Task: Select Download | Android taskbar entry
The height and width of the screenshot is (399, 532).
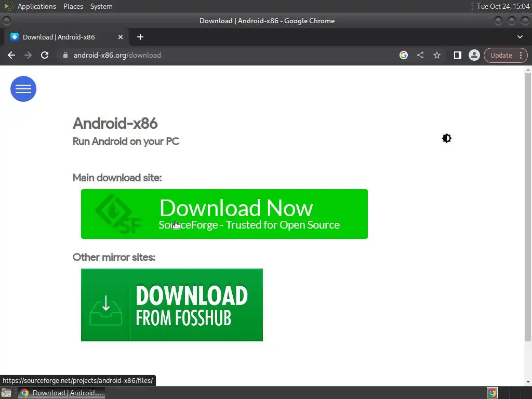Action: 61,393
